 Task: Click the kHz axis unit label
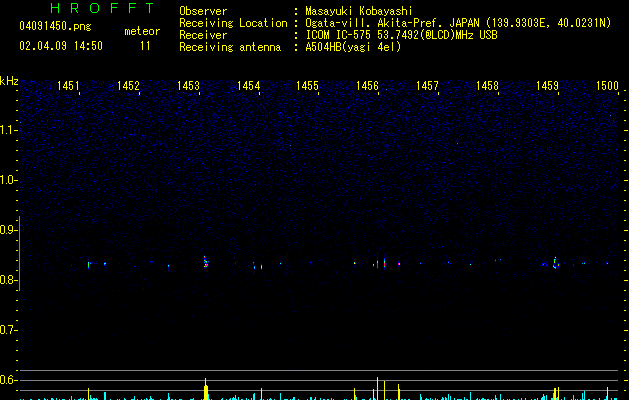click(9, 81)
